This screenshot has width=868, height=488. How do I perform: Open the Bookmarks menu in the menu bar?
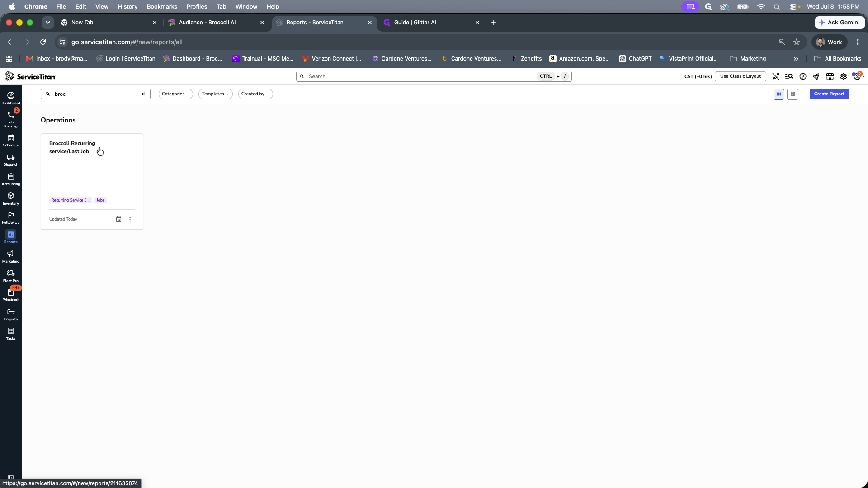pyautogui.click(x=162, y=7)
